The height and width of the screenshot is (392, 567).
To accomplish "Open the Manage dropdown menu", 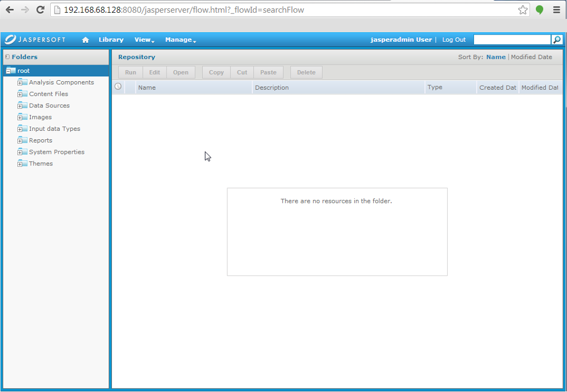I will point(180,40).
